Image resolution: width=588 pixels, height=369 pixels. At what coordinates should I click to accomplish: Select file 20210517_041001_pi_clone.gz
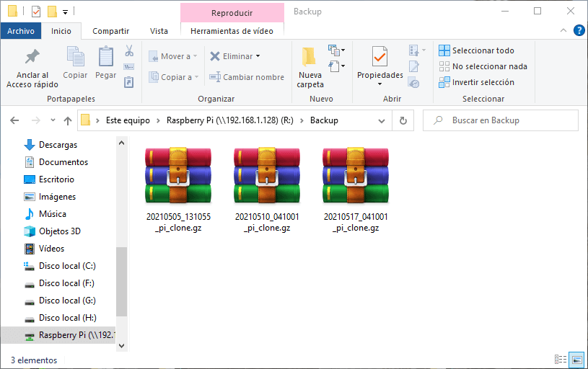[x=356, y=189]
